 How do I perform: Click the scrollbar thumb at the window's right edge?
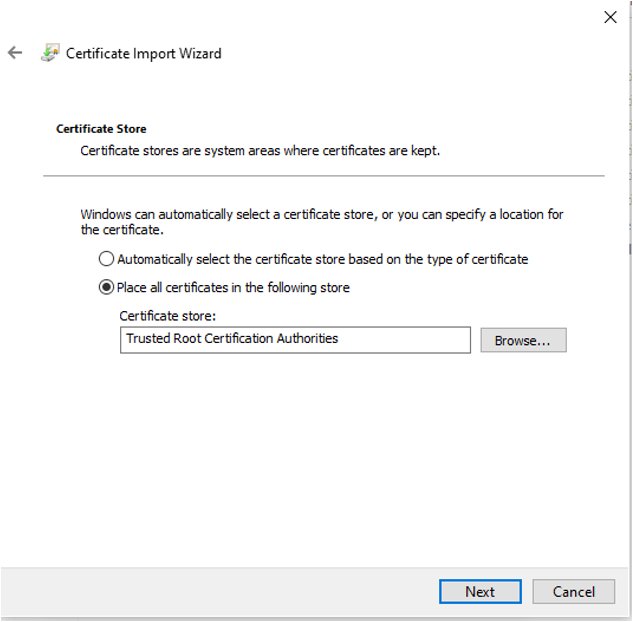coord(629,249)
